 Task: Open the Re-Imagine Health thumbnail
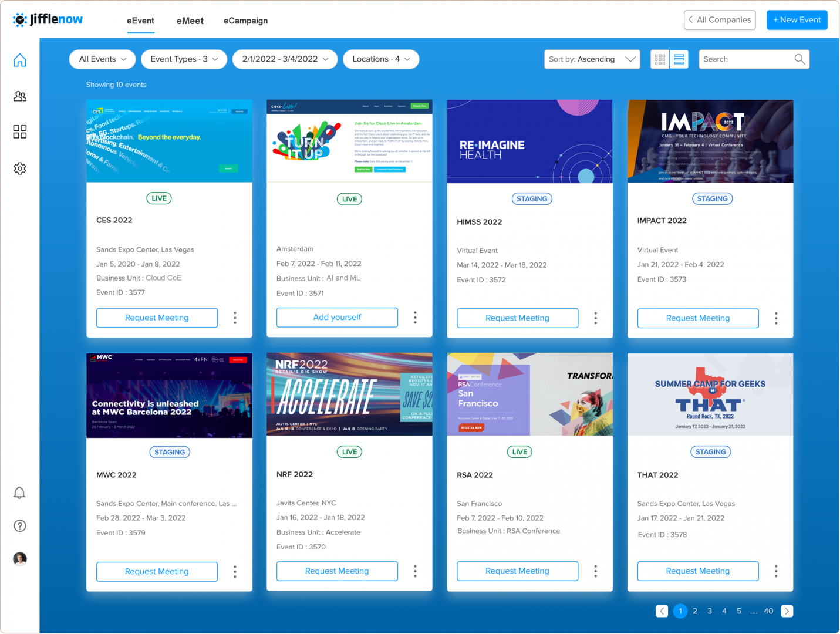pyautogui.click(x=529, y=141)
